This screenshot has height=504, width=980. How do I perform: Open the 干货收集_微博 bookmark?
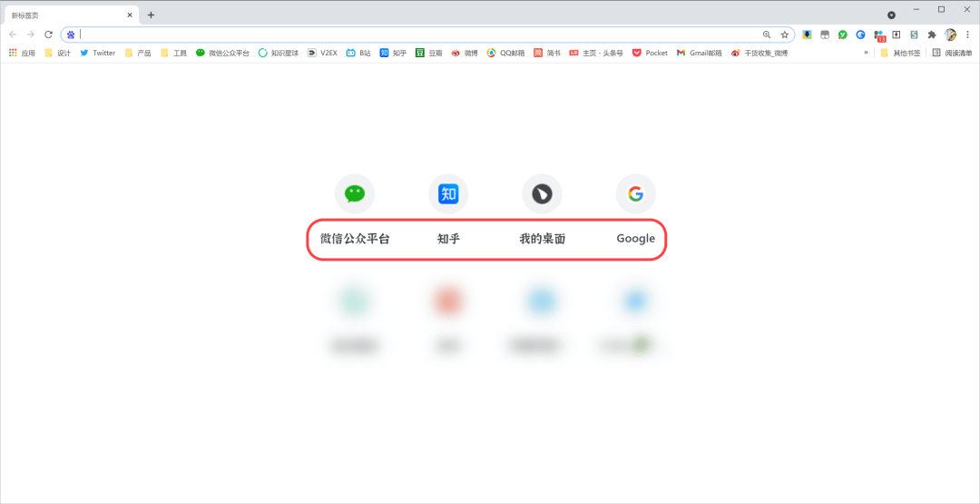759,54
